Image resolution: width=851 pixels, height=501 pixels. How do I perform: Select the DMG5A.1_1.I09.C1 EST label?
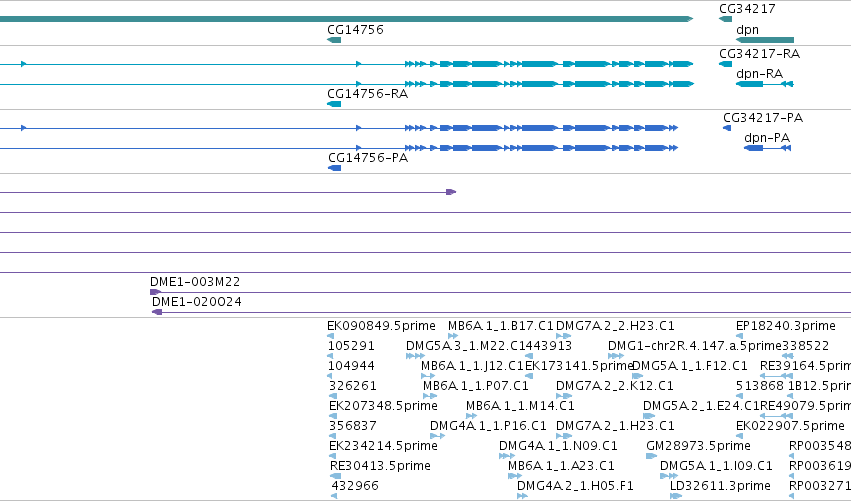pyautogui.click(x=716, y=466)
